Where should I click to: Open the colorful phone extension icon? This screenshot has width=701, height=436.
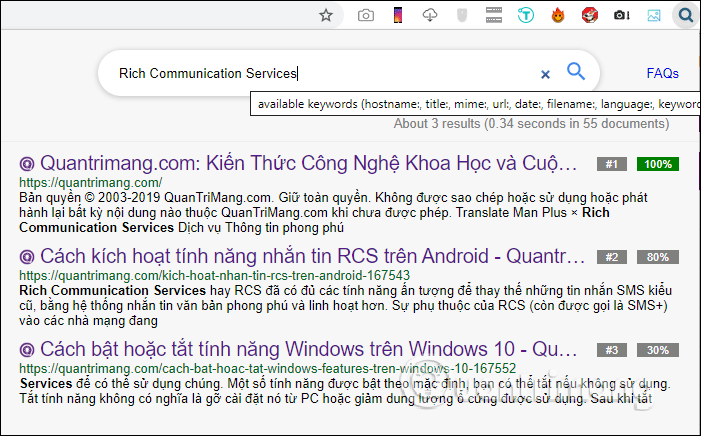(x=397, y=16)
